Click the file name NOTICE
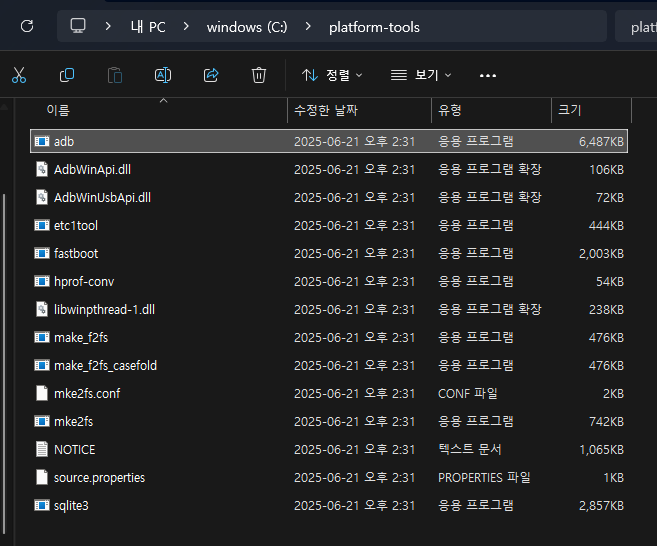This screenshot has width=657, height=546. pyautogui.click(x=75, y=449)
